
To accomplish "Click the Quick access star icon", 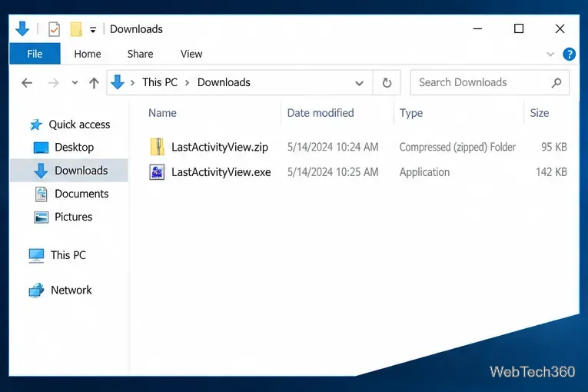I will (36, 125).
